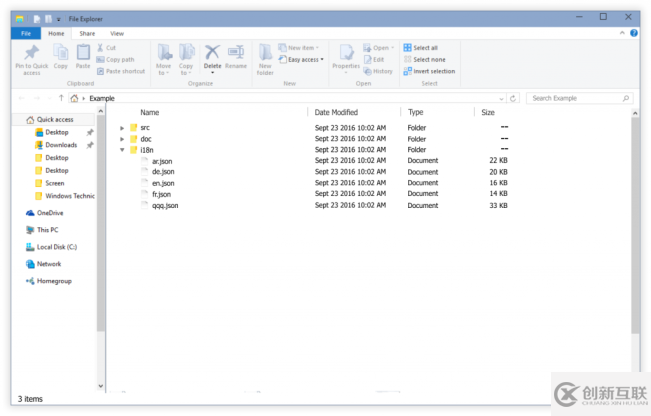Select the ar.json file
The height and width of the screenshot is (416, 651).
(157, 161)
